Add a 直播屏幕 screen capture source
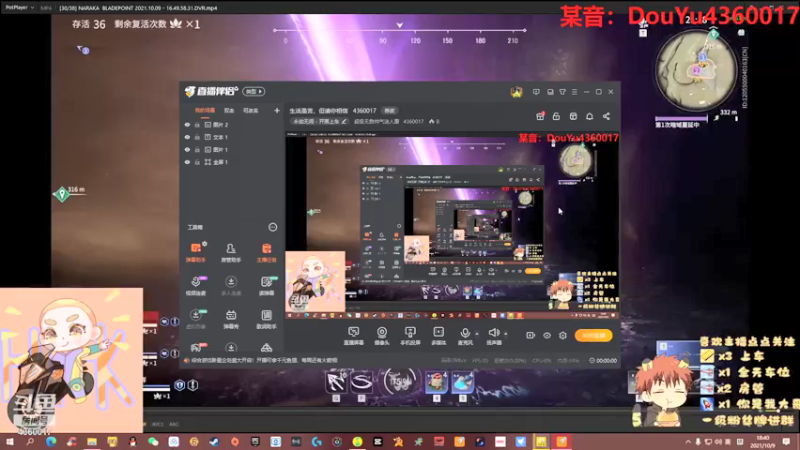 coord(354,336)
